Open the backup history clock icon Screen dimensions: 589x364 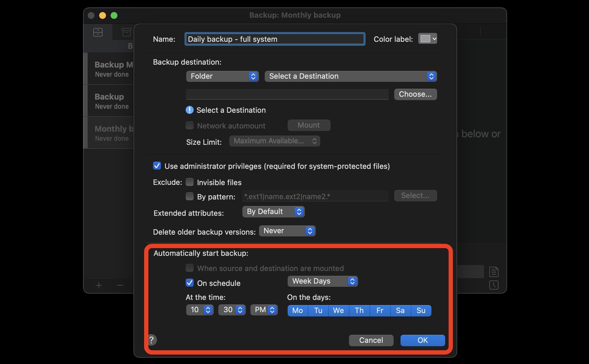[494, 285]
